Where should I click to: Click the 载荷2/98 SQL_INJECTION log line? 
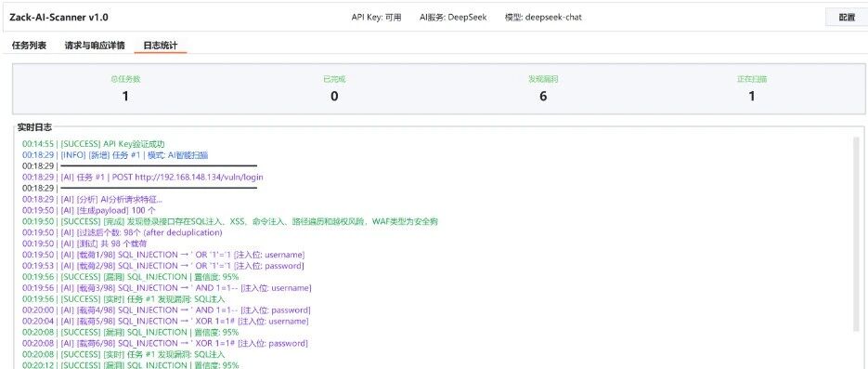point(163,266)
